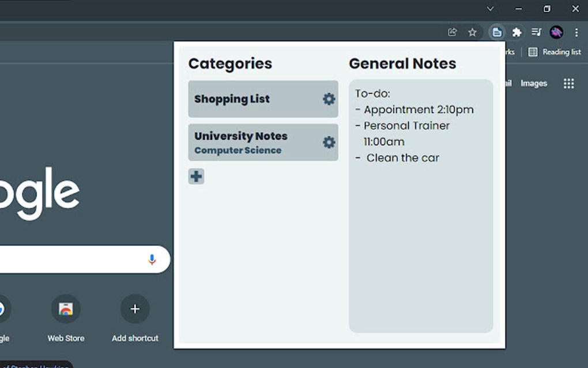Screen dimensions: 588x368
Task: Start voice search with the microphone icon
Action: point(152,260)
